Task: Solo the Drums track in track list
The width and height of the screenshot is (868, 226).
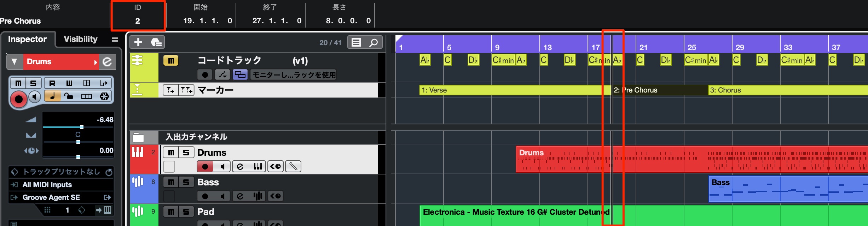Action: [x=186, y=153]
